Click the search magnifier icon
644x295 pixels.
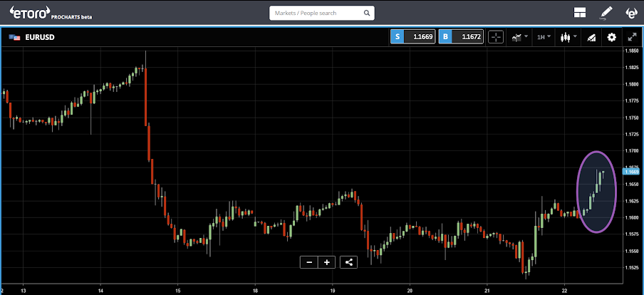coord(366,13)
